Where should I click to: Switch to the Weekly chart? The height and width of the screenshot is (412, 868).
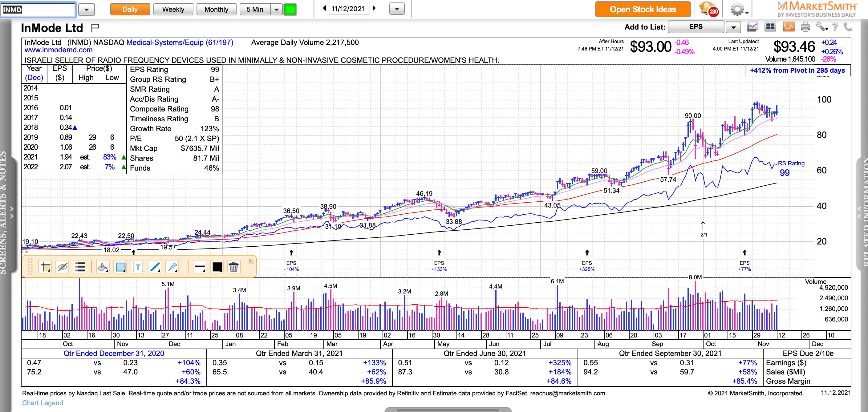173,9
